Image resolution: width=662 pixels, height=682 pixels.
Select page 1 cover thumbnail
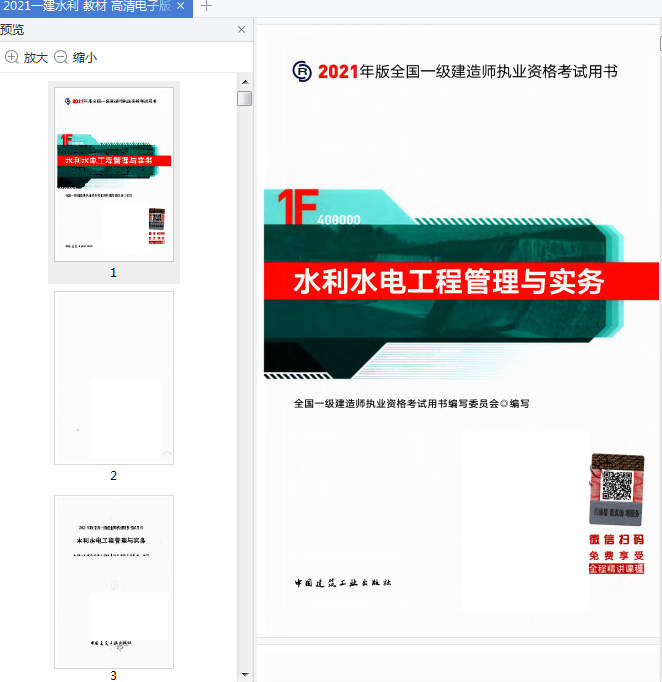114,174
